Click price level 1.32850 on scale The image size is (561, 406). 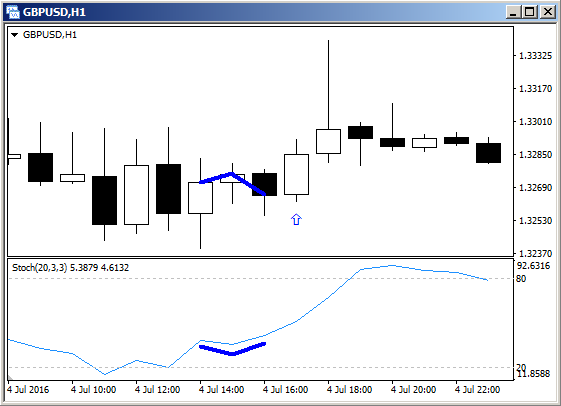(535, 155)
